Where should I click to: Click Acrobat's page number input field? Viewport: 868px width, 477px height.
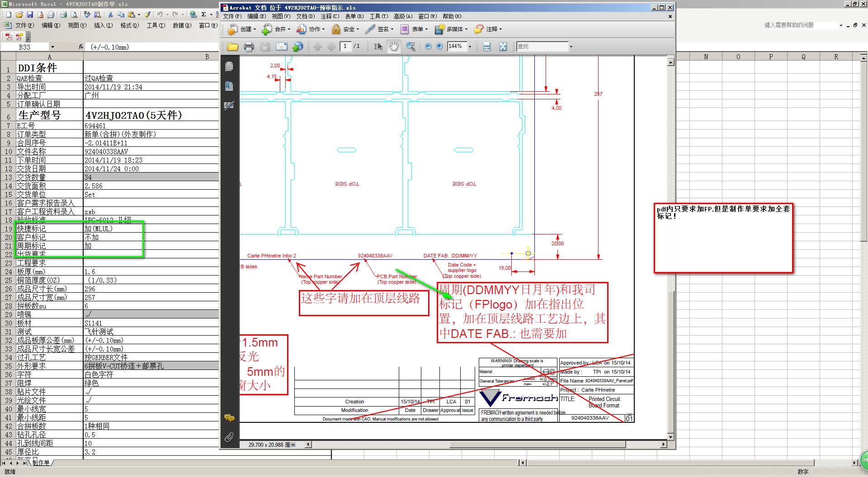pyautogui.click(x=345, y=46)
